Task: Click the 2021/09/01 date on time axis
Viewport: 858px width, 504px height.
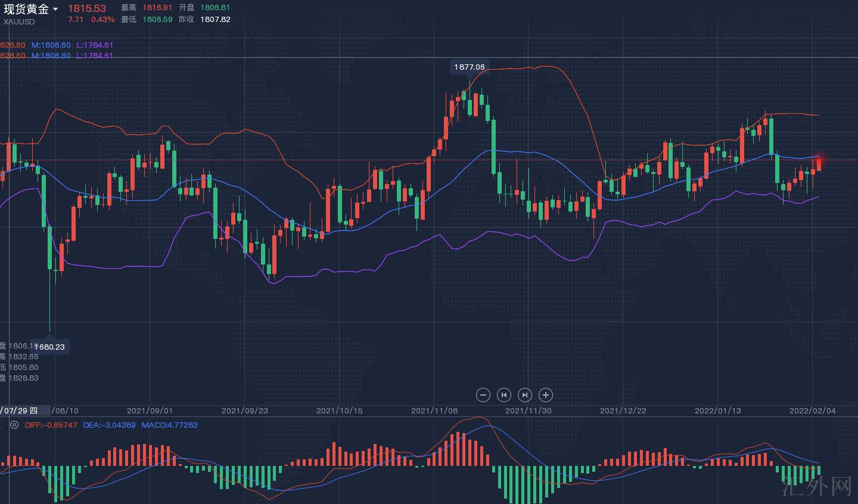Action: (150, 410)
